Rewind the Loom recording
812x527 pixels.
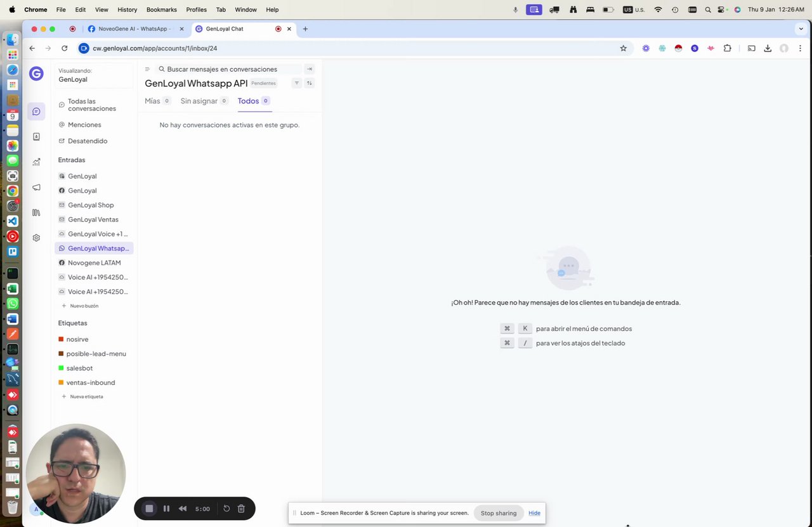[183, 509]
